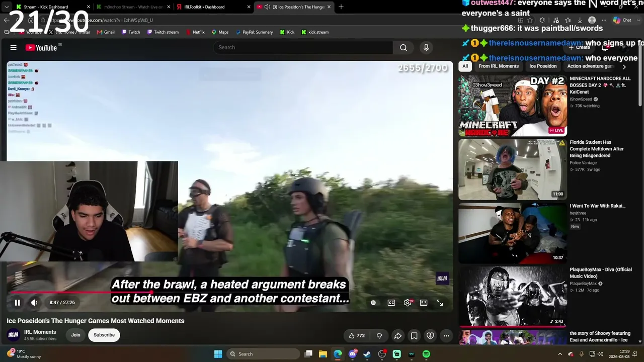The height and width of the screenshot is (362, 644).
Task: Toggle autoplay switch in player
Action: [x=373, y=303]
